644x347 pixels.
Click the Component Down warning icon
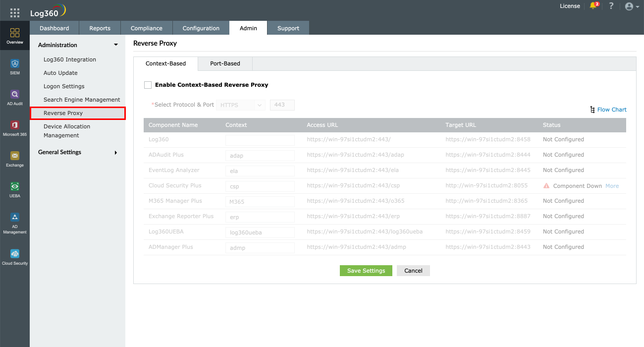[546, 186]
